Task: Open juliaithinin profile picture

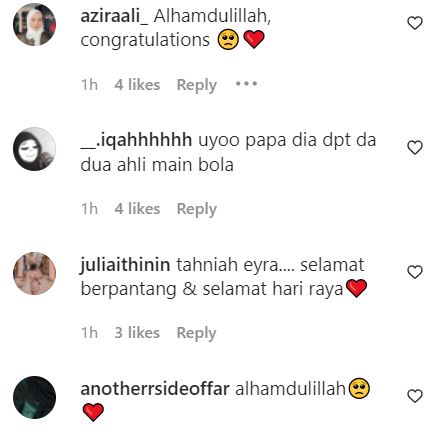Action: [x=34, y=273]
